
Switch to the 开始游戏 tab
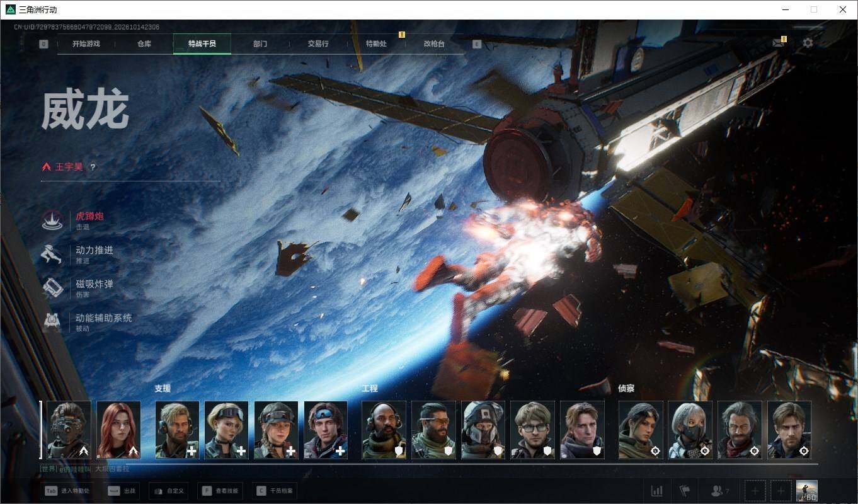[86, 44]
